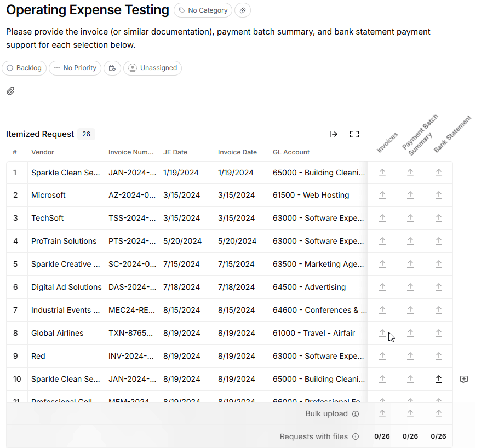Upload the bank statement for Sparkle Clean row 10
The height and width of the screenshot is (448, 487).
click(439, 379)
